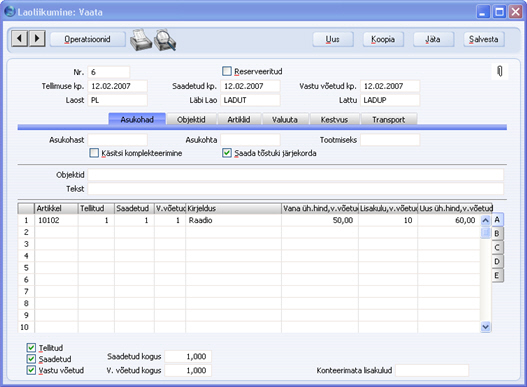Toggle the Reserveeritud checkbox

(x=227, y=71)
